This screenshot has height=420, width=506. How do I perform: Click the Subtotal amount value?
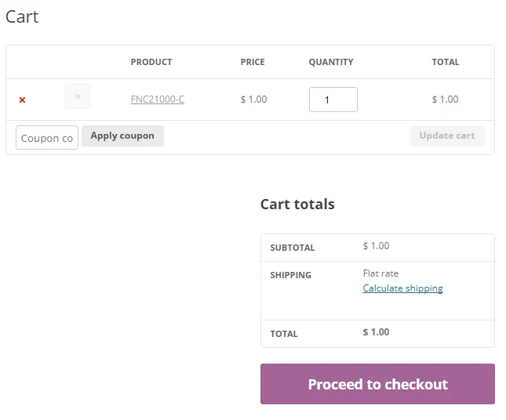[376, 246]
